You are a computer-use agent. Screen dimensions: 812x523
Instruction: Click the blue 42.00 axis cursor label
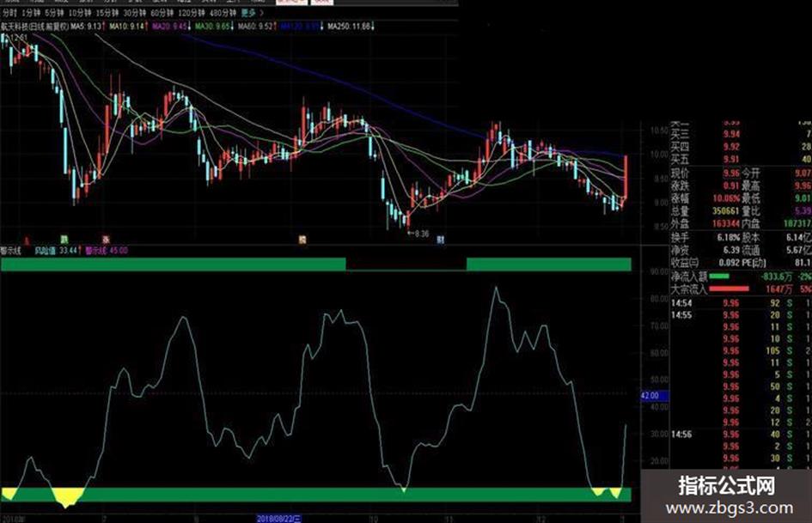tap(655, 396)
